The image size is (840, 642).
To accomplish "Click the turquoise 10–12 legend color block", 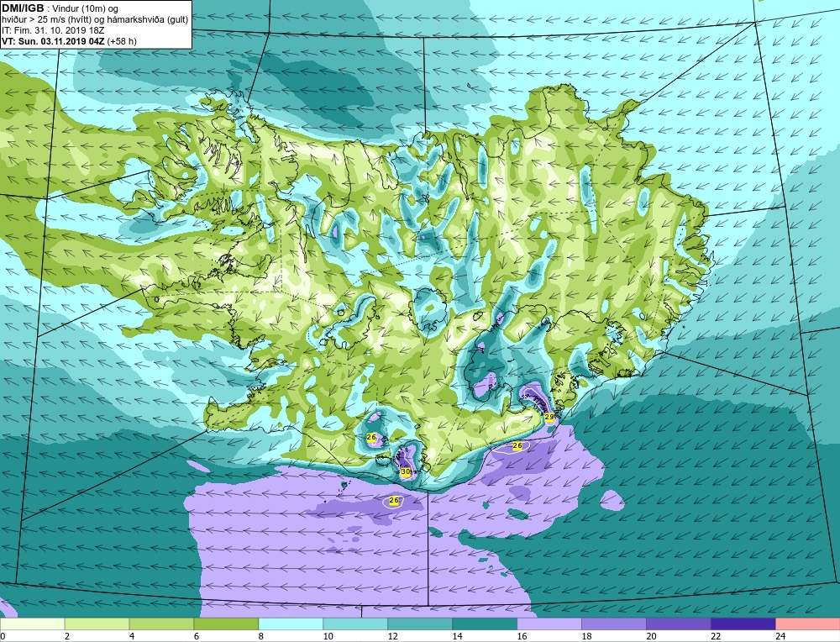I will (x=355, y=624).
